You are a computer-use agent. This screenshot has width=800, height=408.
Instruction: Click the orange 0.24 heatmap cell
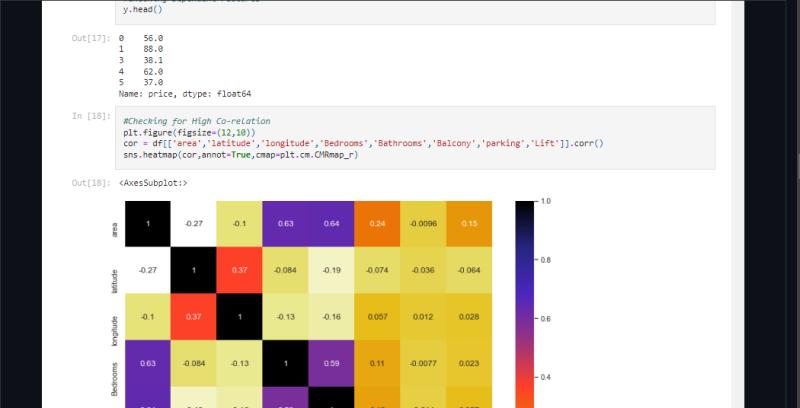click(x=377, y=224)
